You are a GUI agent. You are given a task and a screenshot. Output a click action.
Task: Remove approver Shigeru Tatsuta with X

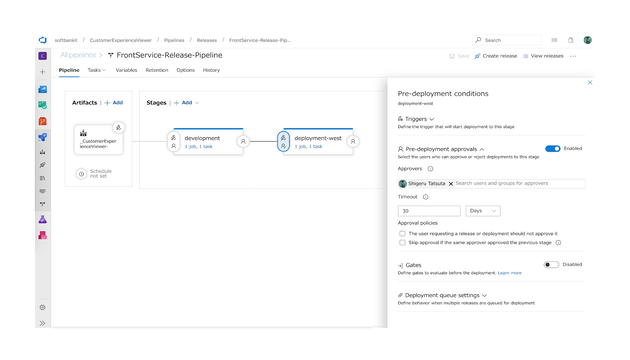pyautogui.click(x=451, y=184)
